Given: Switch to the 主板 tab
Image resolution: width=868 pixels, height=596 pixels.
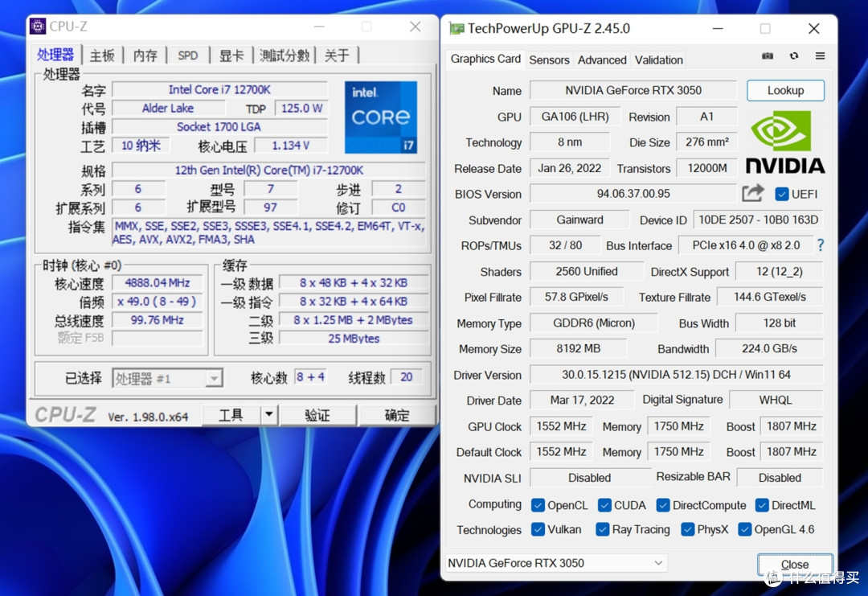Looking at the screenshot, I should [102, 55].
